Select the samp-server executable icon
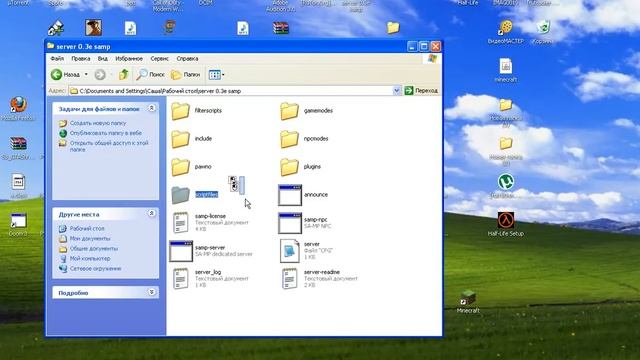640x360 pixels. (x=181, y=251)
